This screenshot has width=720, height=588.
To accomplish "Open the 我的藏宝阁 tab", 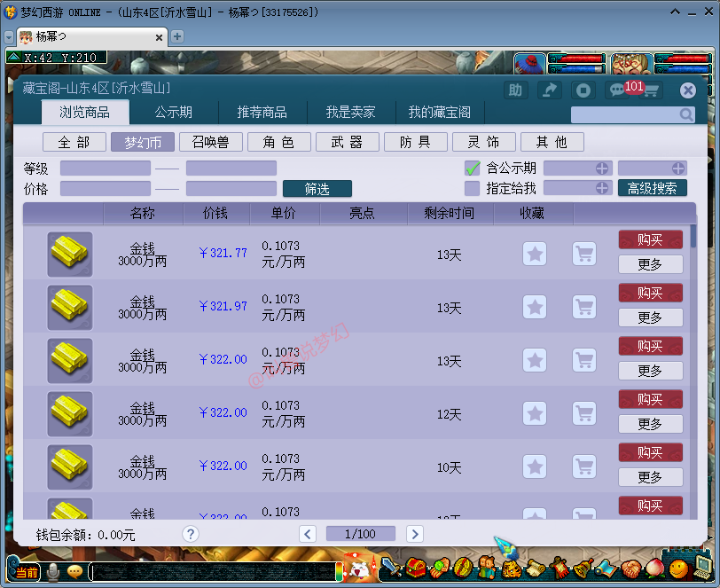I will pos(440,112).
